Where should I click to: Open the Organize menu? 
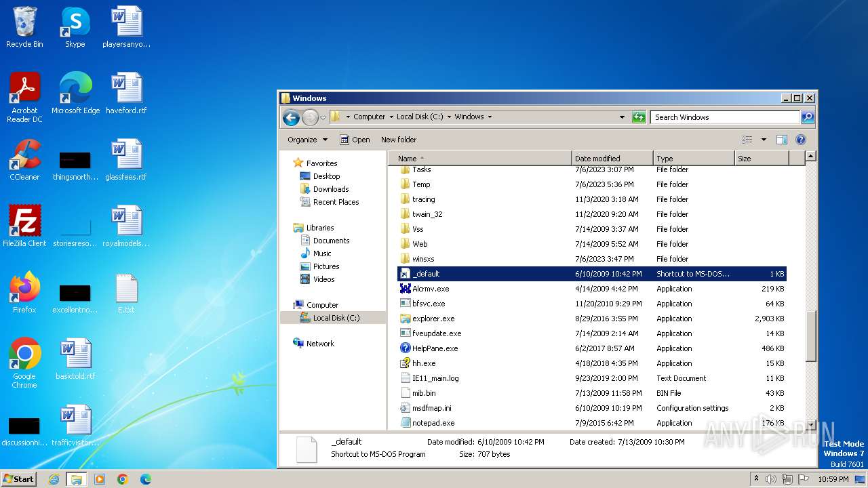[x=307, y=140]
